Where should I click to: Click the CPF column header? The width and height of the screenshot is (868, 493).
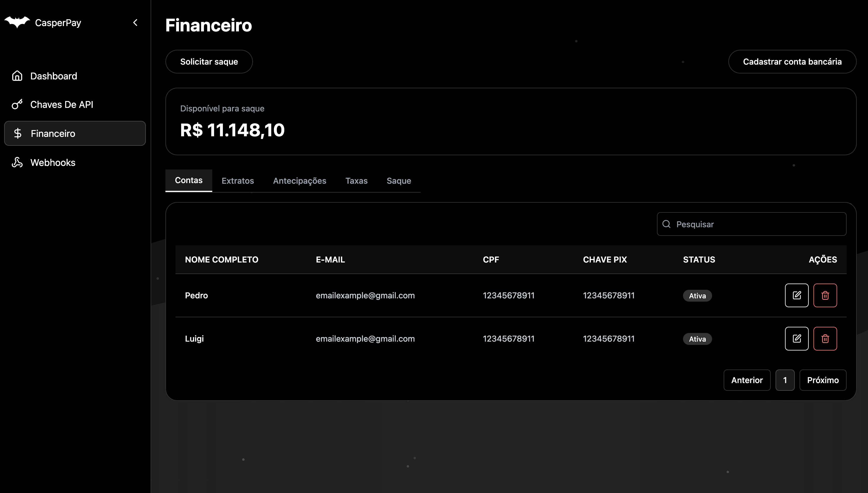pos(491,260)
